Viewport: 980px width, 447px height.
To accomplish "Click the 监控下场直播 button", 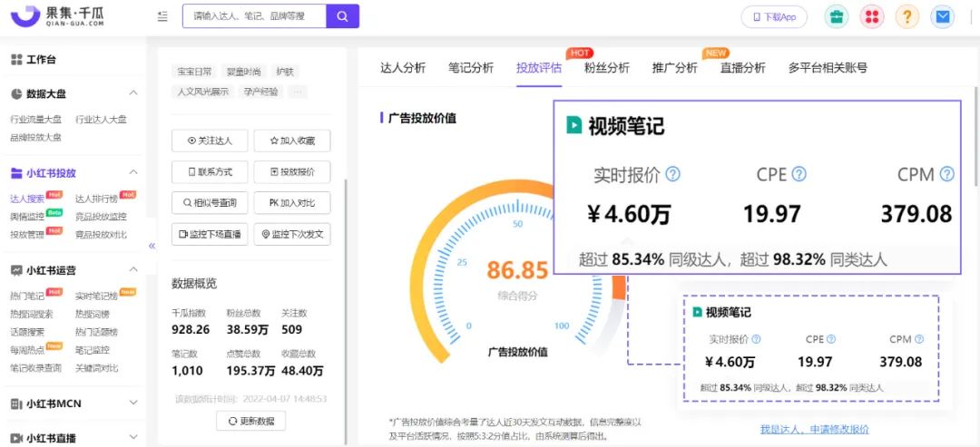I will 210,234.
